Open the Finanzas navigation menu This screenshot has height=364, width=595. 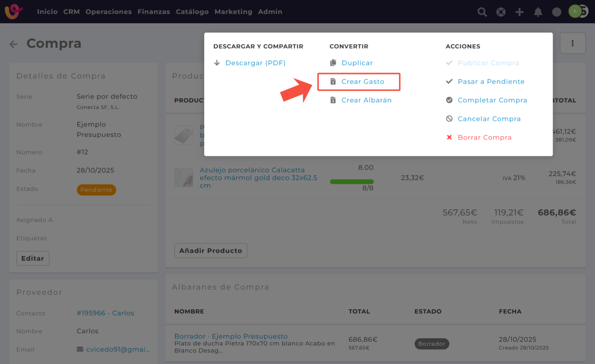[x=153, y=12]
